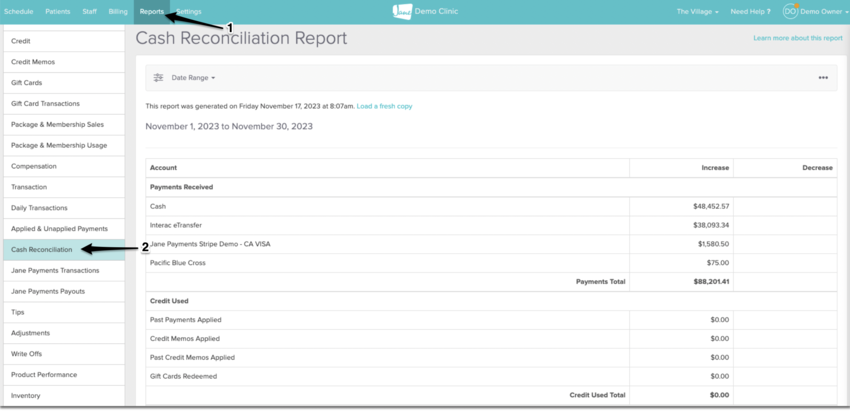Select Product Performance report
The width and height of the screenshot is (850, 411).
point(43,375)
